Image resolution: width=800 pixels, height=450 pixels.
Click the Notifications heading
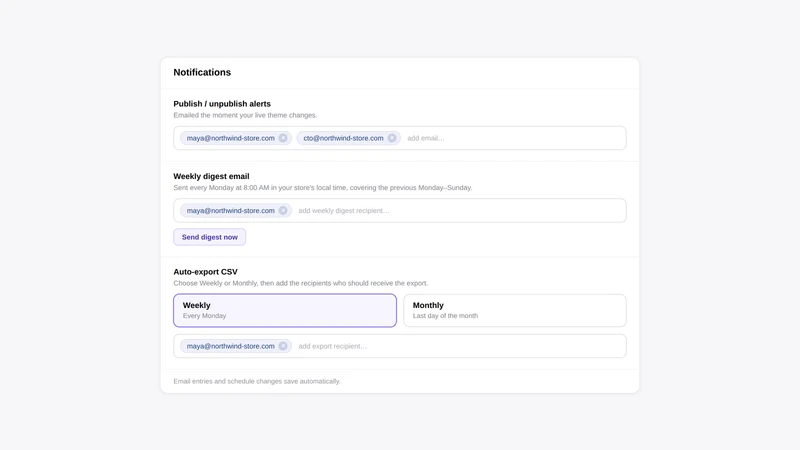tap(202, 72)
